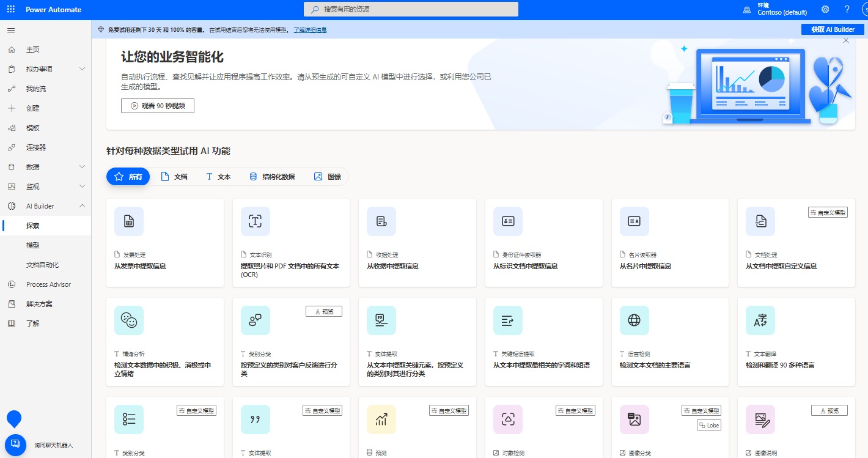
Task: Select the 情绪分析 sentiment analysis smiley icon
Action: coord(129,320)
